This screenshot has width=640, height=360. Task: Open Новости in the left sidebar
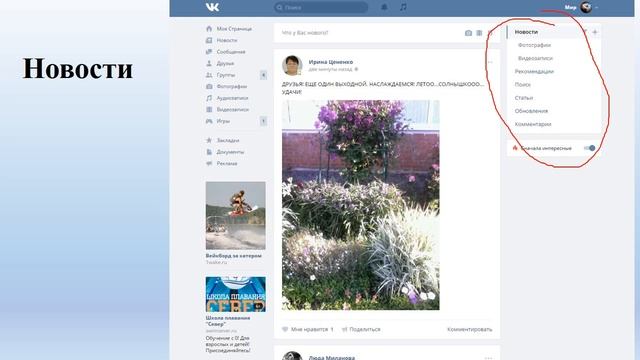click(227, 40)
